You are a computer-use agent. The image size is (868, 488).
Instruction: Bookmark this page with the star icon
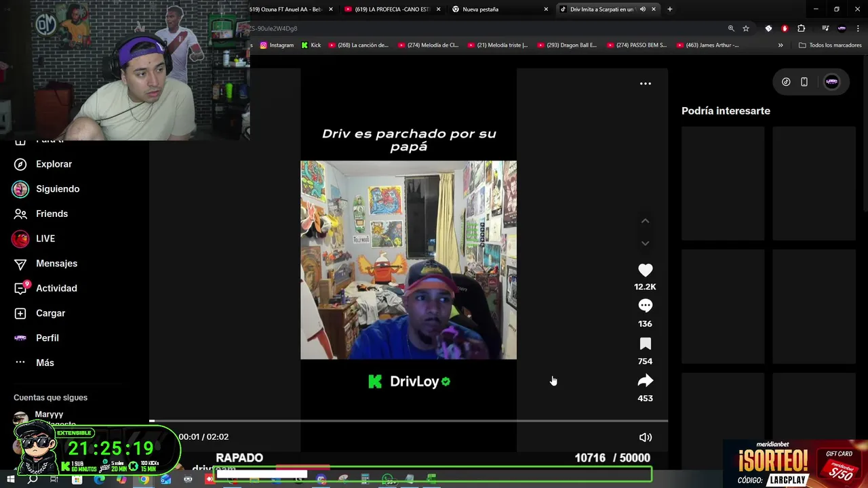point(746,28)
